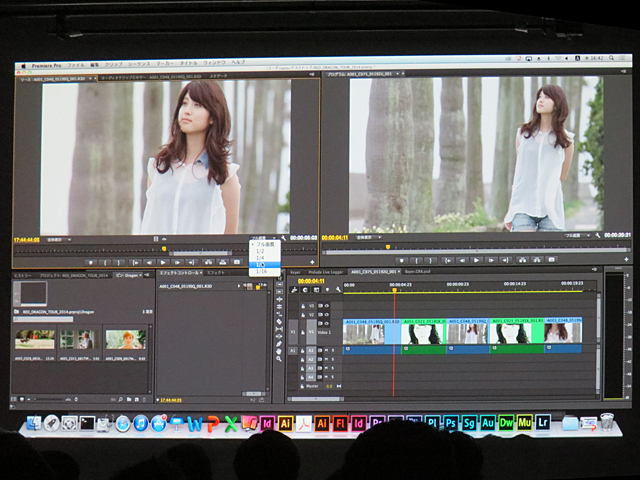
Task: Mute audio track A2
Action: point(327,359)
